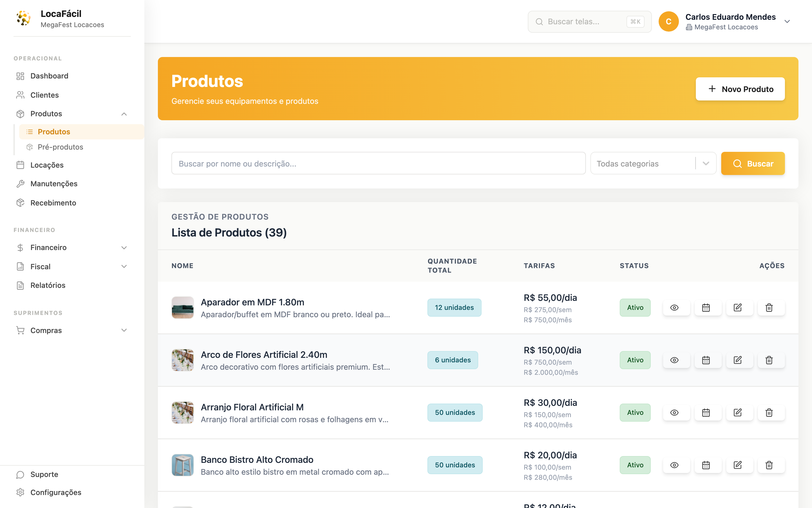Click the R$ 20,00/dia rate
The height and width of the screenshot is (508, 812).
[550, 455]
